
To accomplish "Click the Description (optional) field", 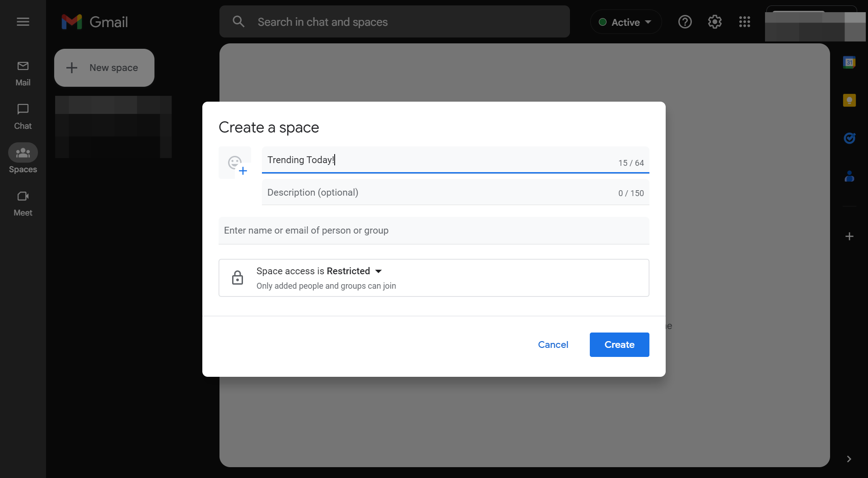I will click(x=456, y=192).
